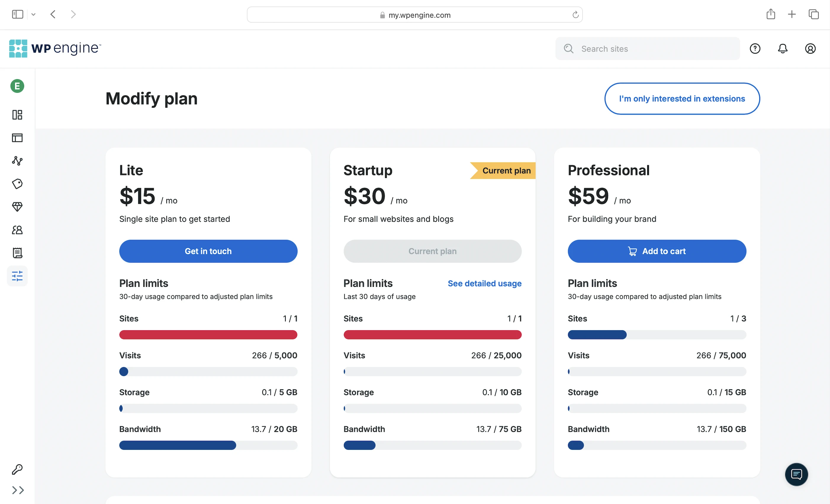Click the price tag icon in sidebar
The height and width of the screenshot is (504, 830).
tap(17, 184)
